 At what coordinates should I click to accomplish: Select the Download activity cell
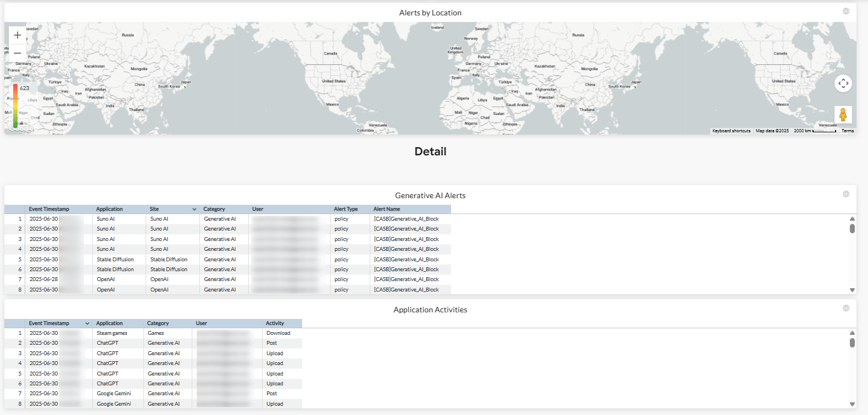pos(279,333)
